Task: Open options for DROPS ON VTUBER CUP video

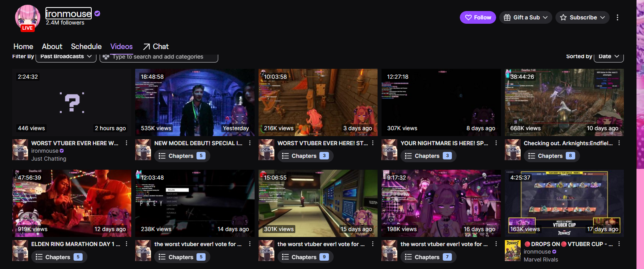Action: (x=619, y=244)
